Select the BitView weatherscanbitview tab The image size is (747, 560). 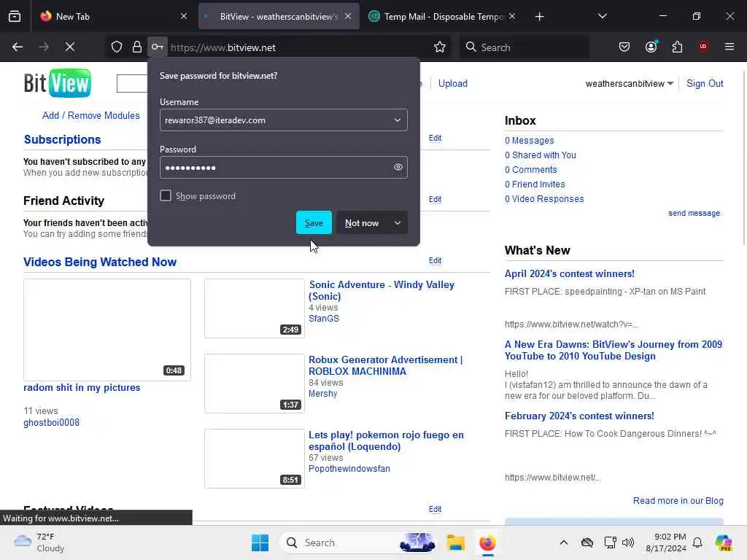click(279, 16)
